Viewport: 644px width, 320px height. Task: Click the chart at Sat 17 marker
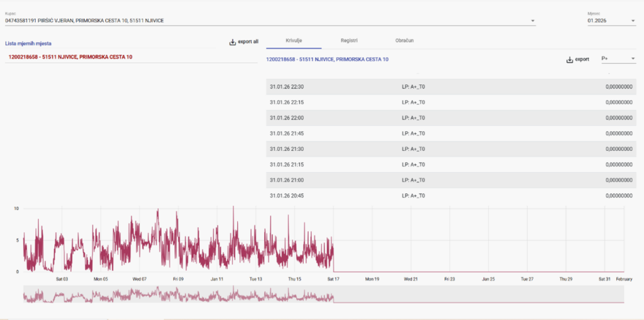coord(333,251)
